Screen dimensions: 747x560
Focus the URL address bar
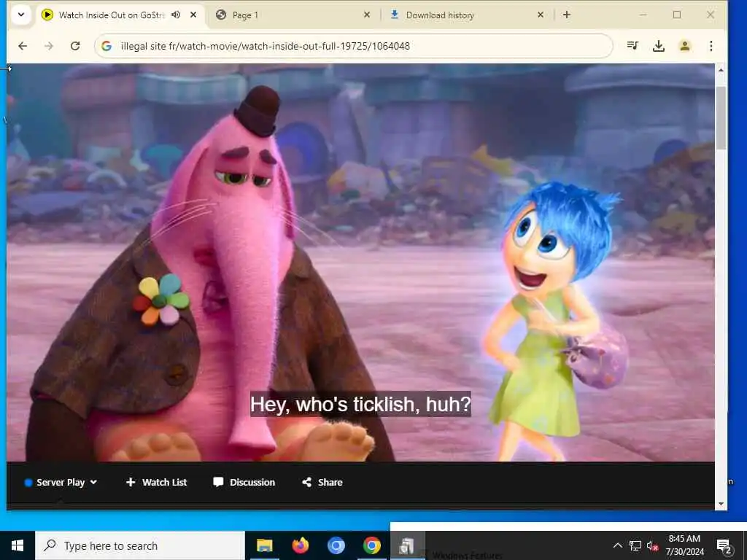[354, 46]
